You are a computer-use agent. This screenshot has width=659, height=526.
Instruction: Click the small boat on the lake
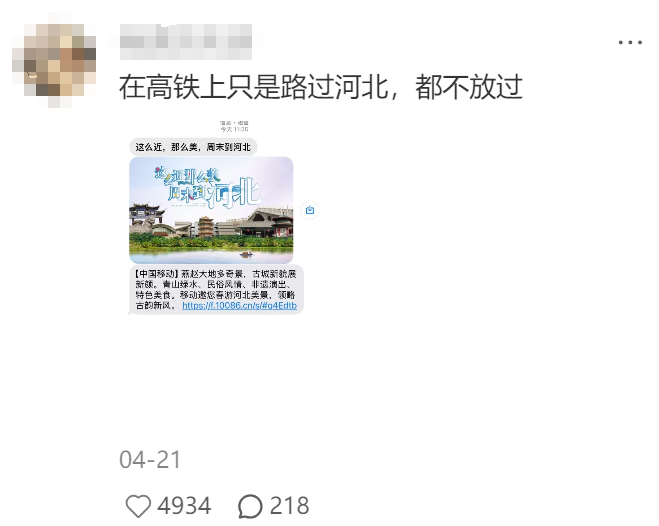[246, 254]
